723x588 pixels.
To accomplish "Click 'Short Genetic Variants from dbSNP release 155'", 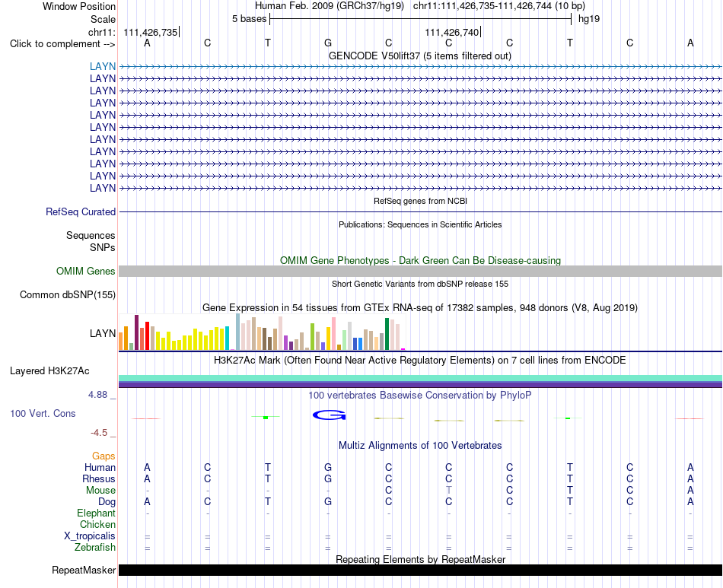I will click(x=420, y=284).
